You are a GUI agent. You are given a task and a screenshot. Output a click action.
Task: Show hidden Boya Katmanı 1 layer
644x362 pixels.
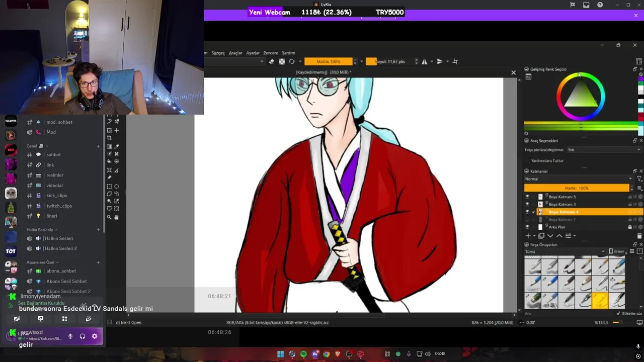(x=527, y=219)
